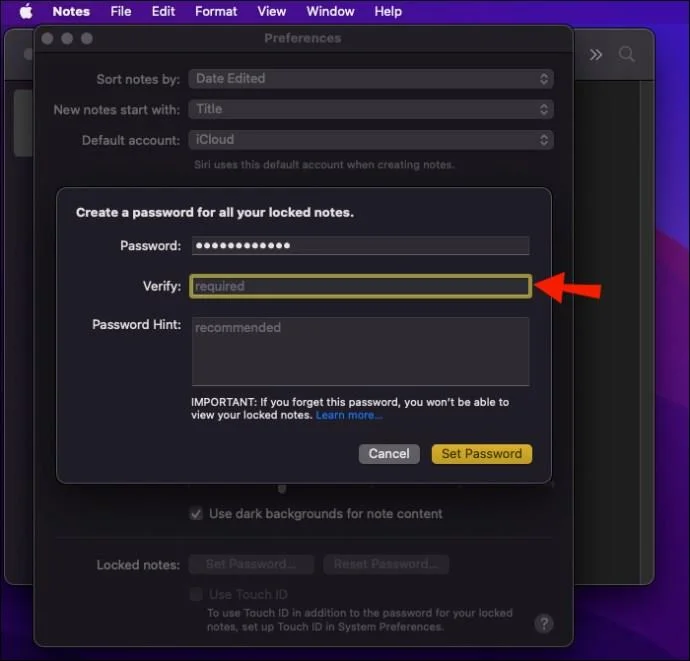
Task: Click the Password Hint text area
Action: pos(360,351)
